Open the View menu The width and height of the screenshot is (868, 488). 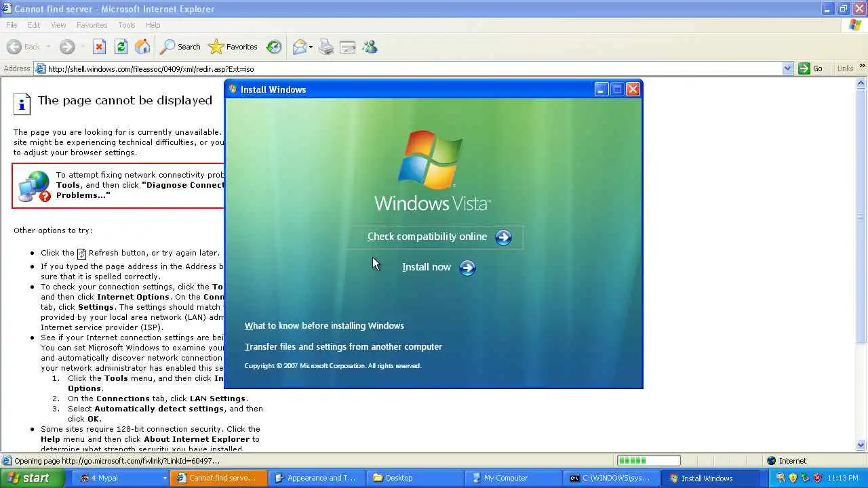pos(58,25)
